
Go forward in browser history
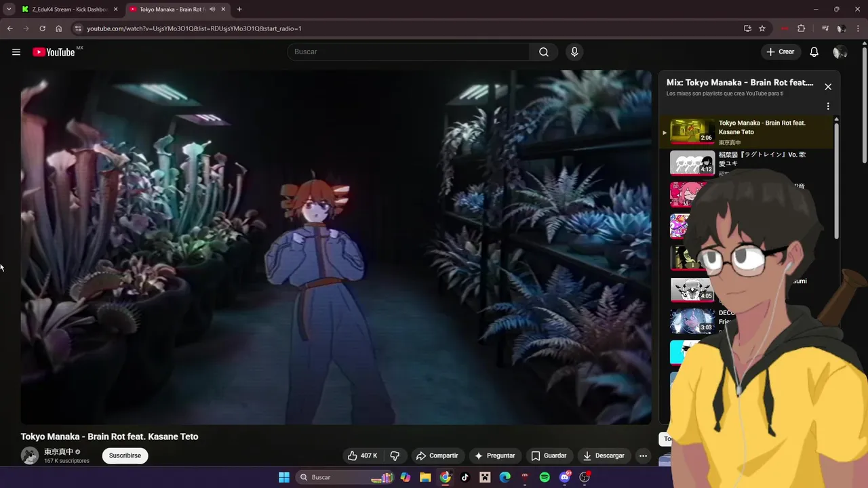[x=26, y=28]
